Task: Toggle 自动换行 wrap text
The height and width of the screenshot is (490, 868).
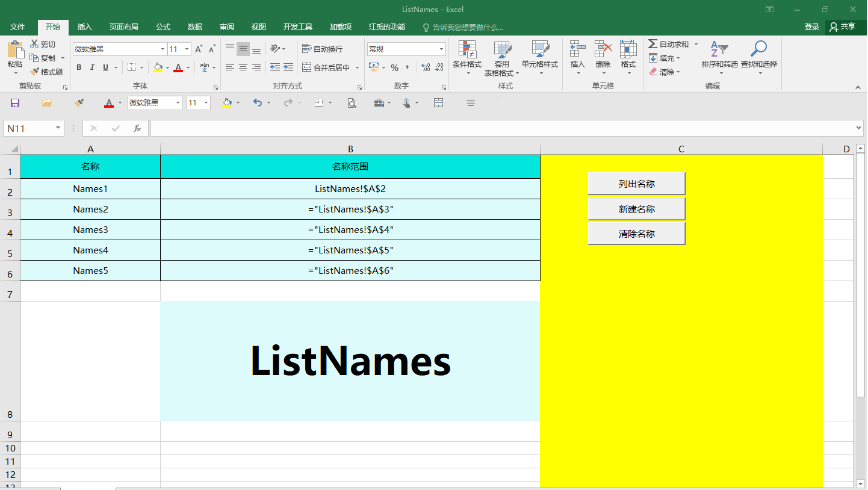Action: (322, 49)
